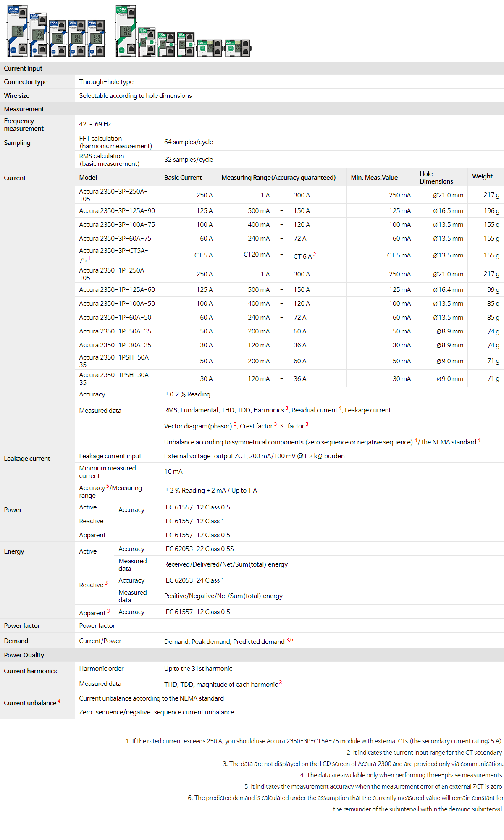Screen dimensions: 504x840
Task: Click the 'IEC 62053-24 Class 1' value
Action: pos(194,580)
